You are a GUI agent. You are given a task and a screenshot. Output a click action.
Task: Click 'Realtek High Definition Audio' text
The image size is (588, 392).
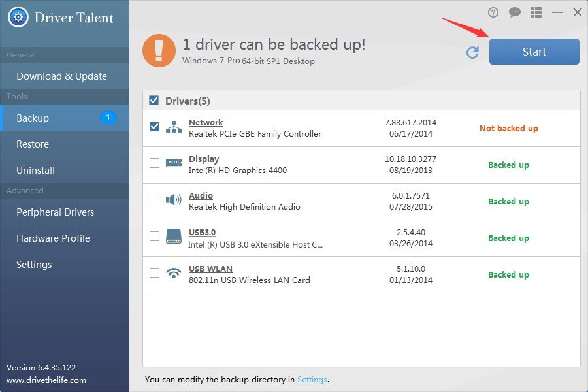[x=244, y=206]
